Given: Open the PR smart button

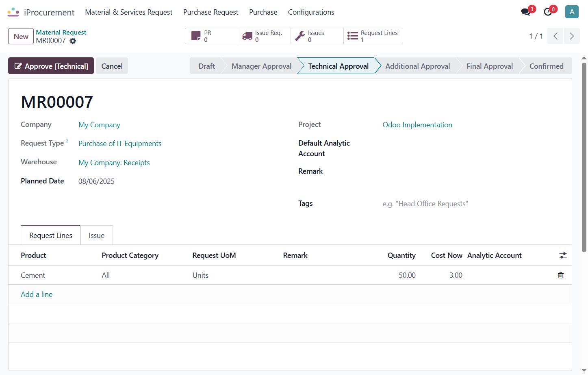Looking at the screenshot, I should pos(211,36).
